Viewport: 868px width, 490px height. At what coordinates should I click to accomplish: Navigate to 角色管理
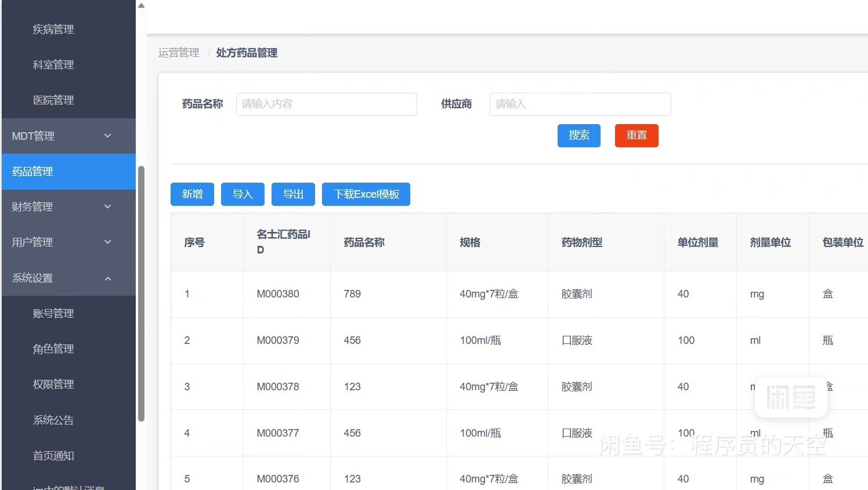pyautogui.click(x=53, y=349)
